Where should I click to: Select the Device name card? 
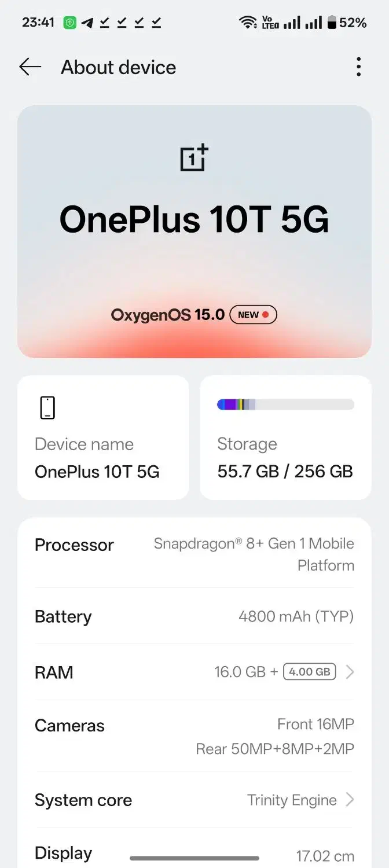pyautogui.click(x=103, y=437)
